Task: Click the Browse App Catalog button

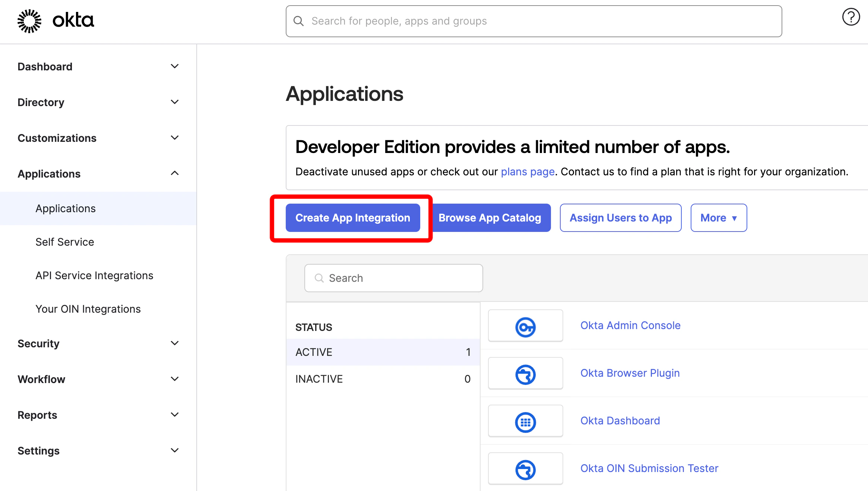Action: (490, 218)
